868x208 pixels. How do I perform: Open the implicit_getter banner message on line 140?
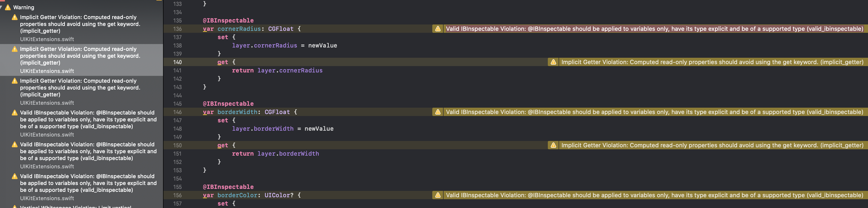tap(708, 62)
